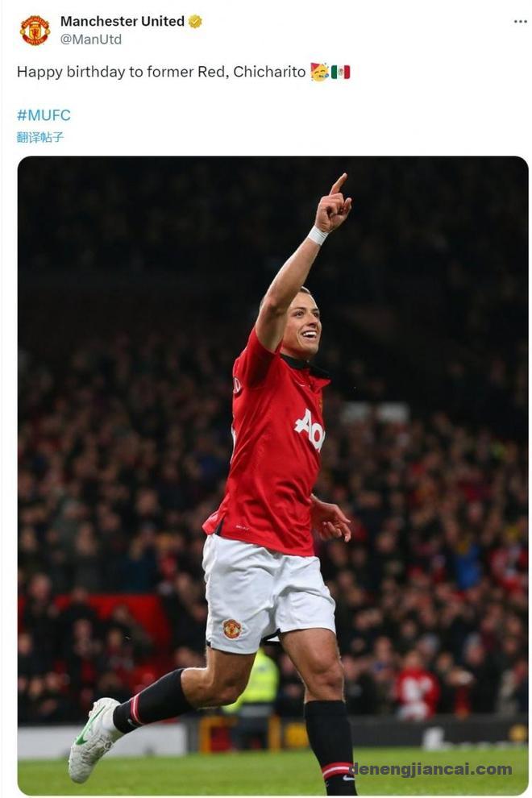Click the party face emoji

319,72
